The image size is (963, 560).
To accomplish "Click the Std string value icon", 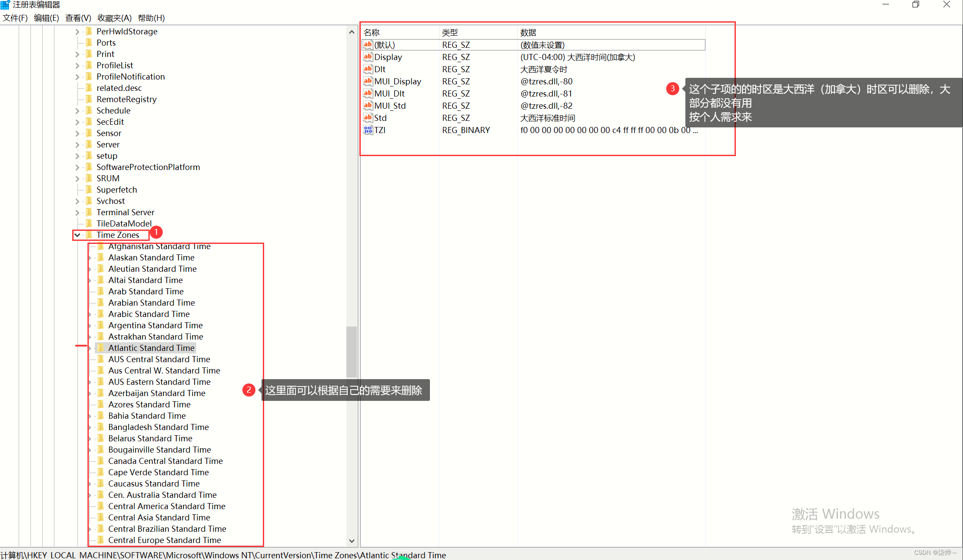I will (368, 118).
